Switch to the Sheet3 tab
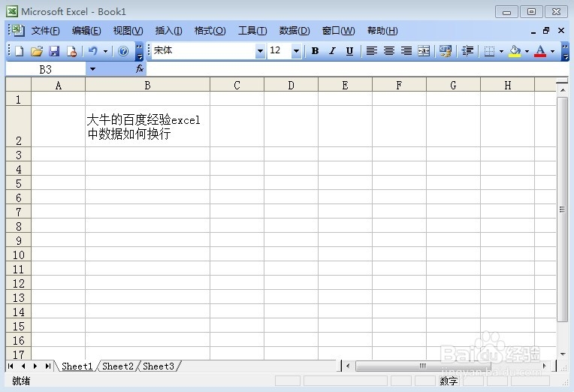Viewport: 574px width, 392px height. coord(158,366)
